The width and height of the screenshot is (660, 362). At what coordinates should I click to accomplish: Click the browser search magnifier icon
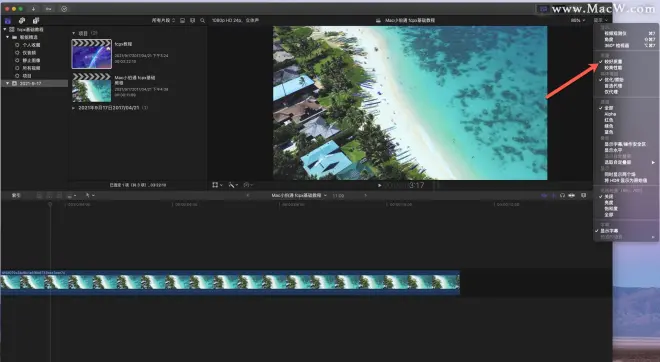pyautogui.click(x=202, y=20)
